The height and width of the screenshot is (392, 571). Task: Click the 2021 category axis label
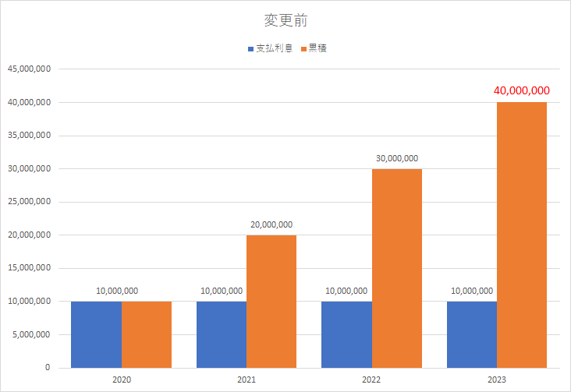246,379
